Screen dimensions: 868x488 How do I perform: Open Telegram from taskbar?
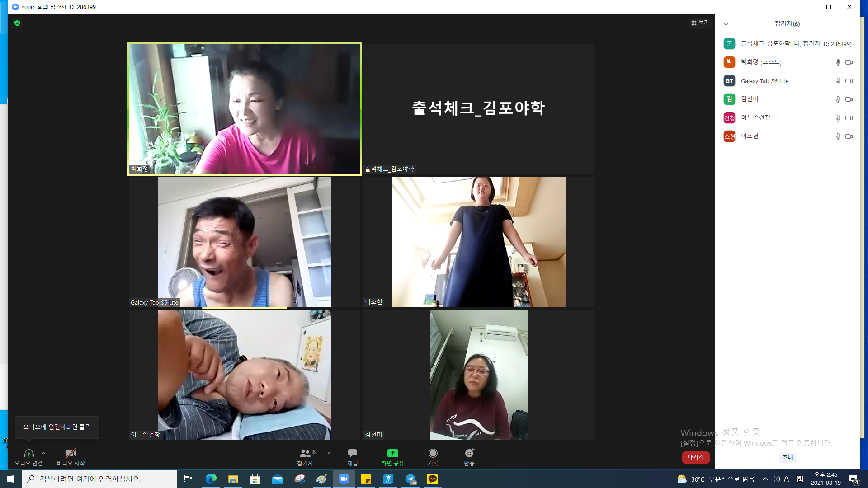(x=410, y=479)
